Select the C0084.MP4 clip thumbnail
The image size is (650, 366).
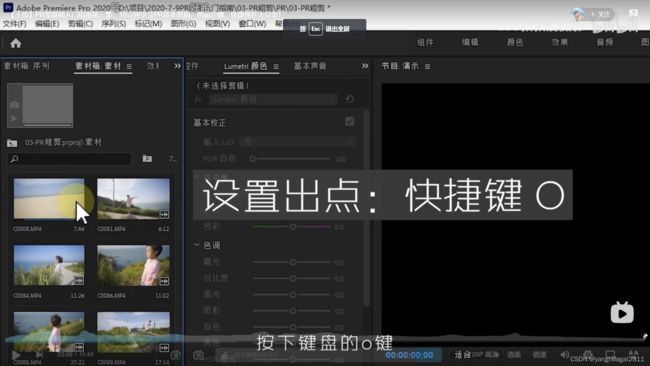[x=49, y=265]
